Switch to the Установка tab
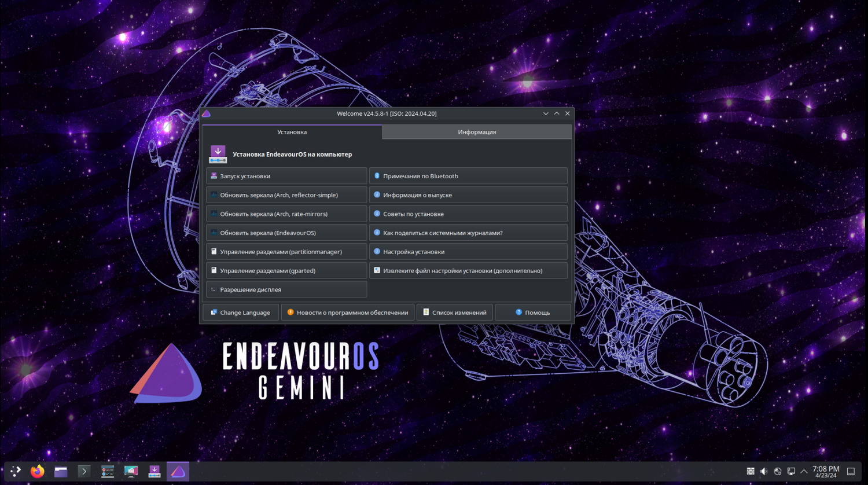This screenshot has height=485, width=868. tap(292, 132)
